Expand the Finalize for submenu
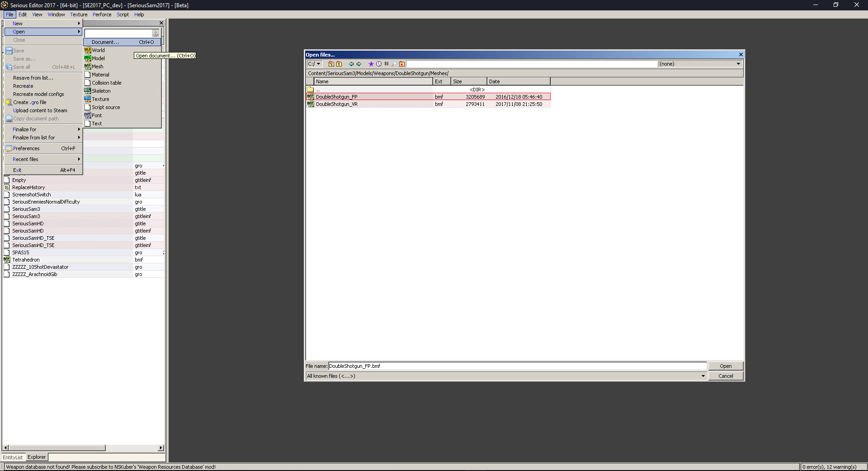The width and height of the screenshot is (868, 471). 43,129
